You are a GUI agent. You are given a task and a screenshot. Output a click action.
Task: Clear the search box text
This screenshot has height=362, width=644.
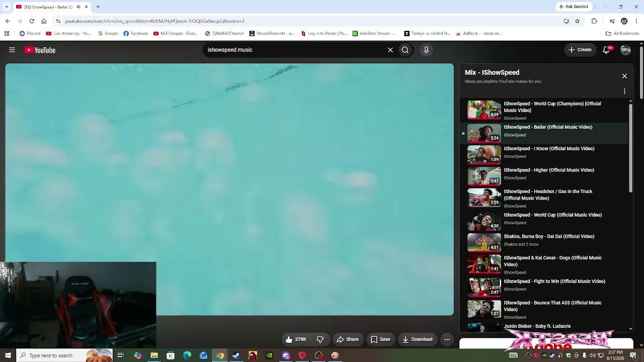coord(390,50)
